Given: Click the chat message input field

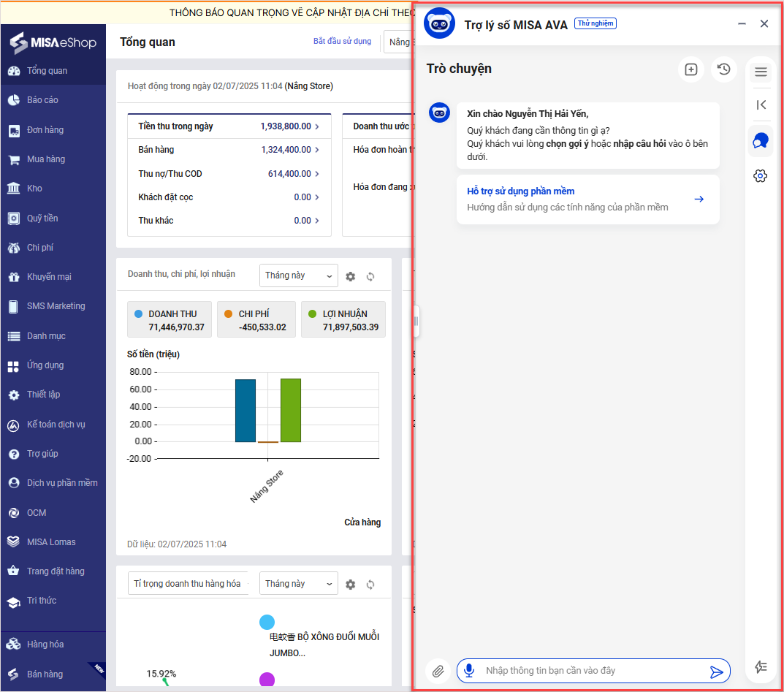Looking at the screenshot, I should click(x=592, y=671).
